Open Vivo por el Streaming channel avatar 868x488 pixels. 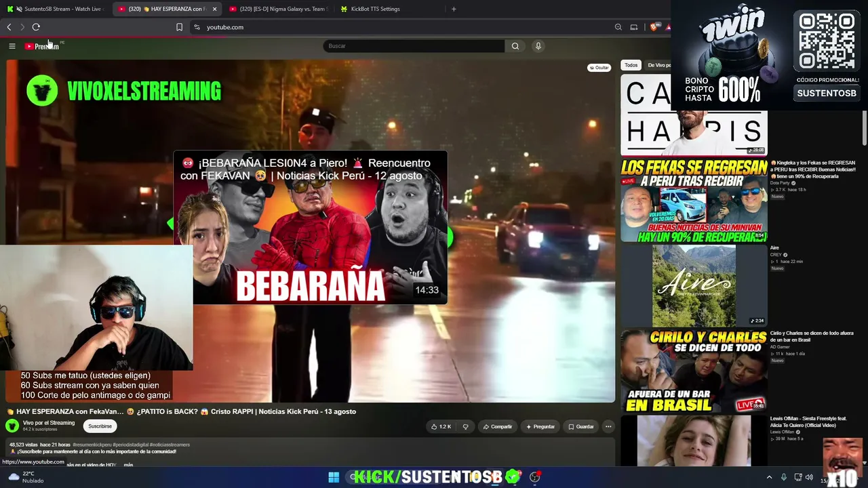tap(12, 426)
